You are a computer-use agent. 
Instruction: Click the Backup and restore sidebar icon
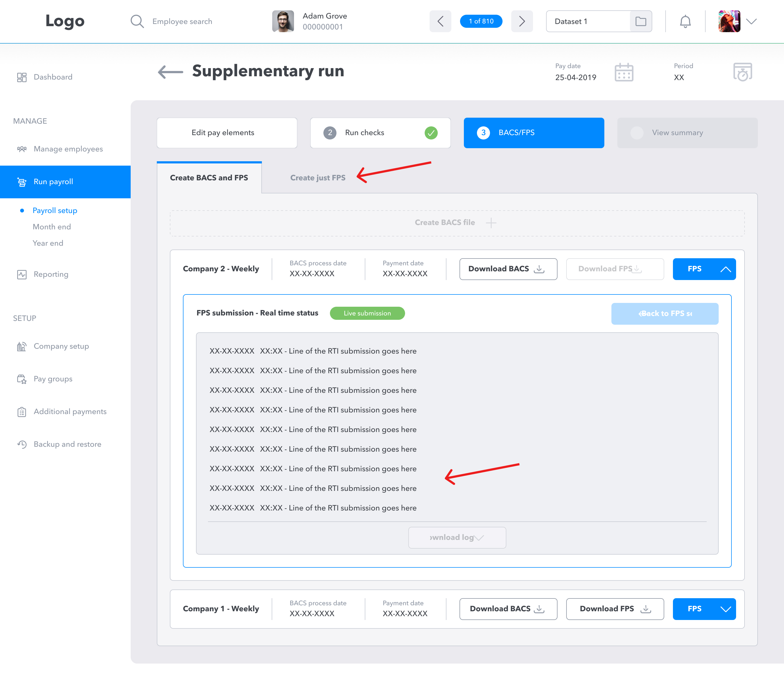click(x=22, y=444)
